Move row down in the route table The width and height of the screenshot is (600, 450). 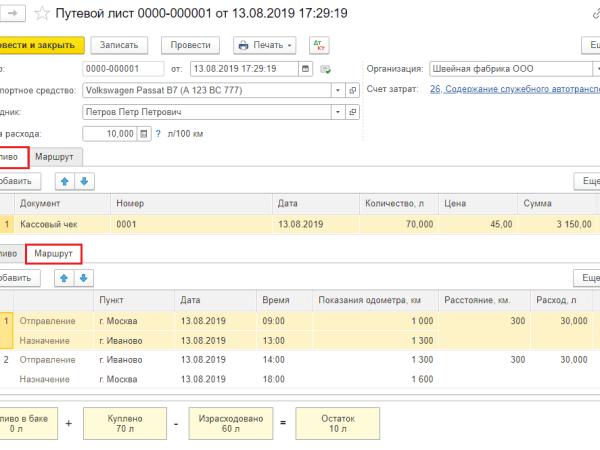click(85, 277)
